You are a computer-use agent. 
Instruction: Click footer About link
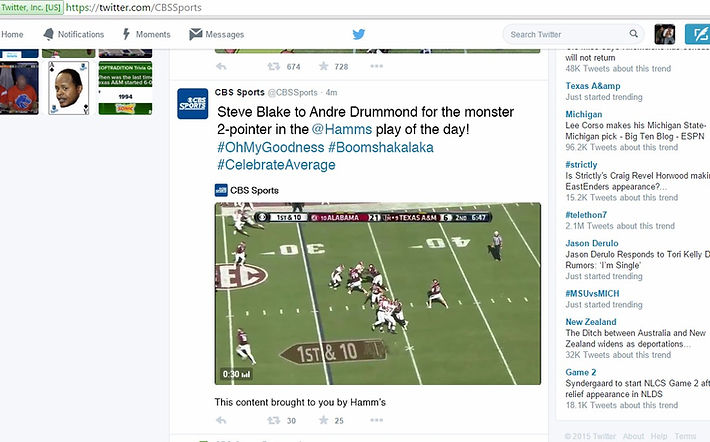tap(633, 436)
